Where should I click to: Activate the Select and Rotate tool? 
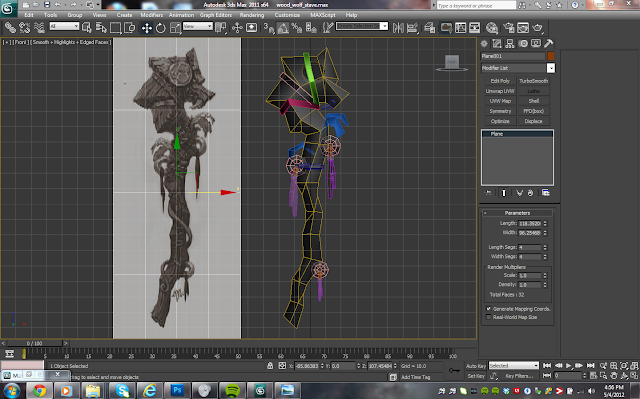coord(161,28)
